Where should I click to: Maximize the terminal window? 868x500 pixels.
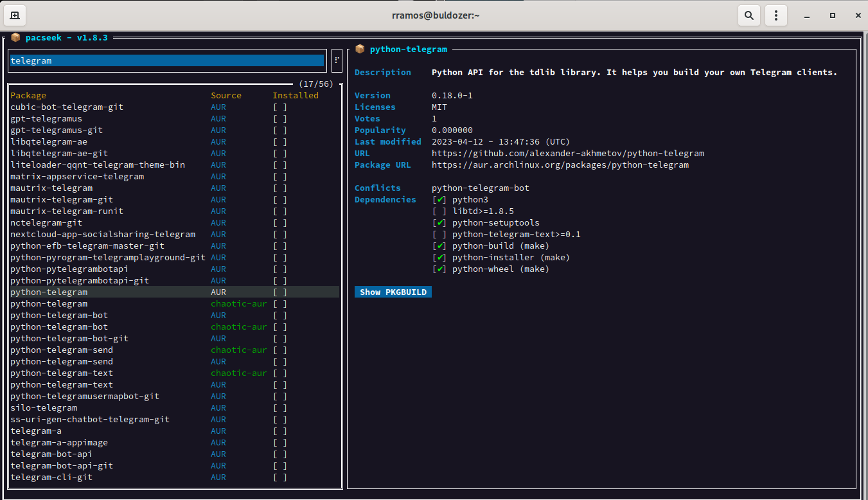[x=832, y=15]
